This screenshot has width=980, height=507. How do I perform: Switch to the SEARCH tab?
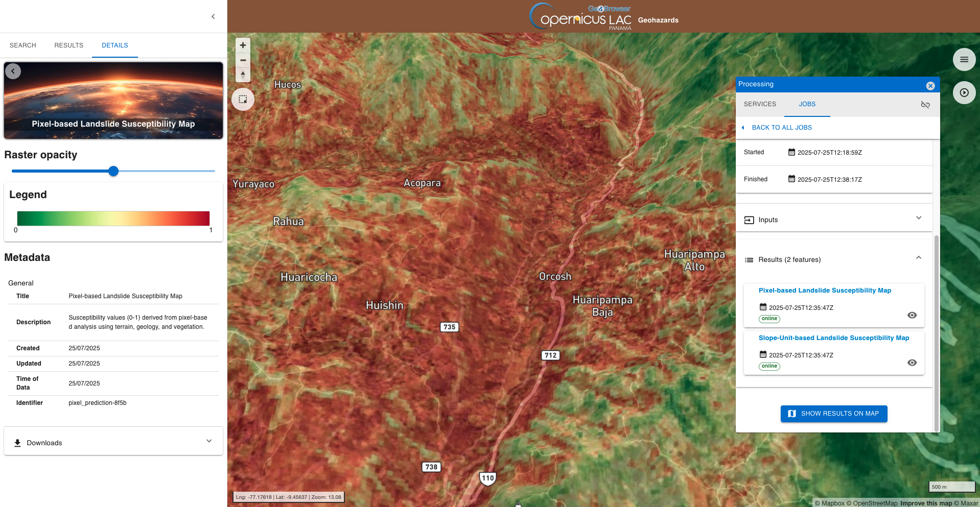(x=23, y=45)
